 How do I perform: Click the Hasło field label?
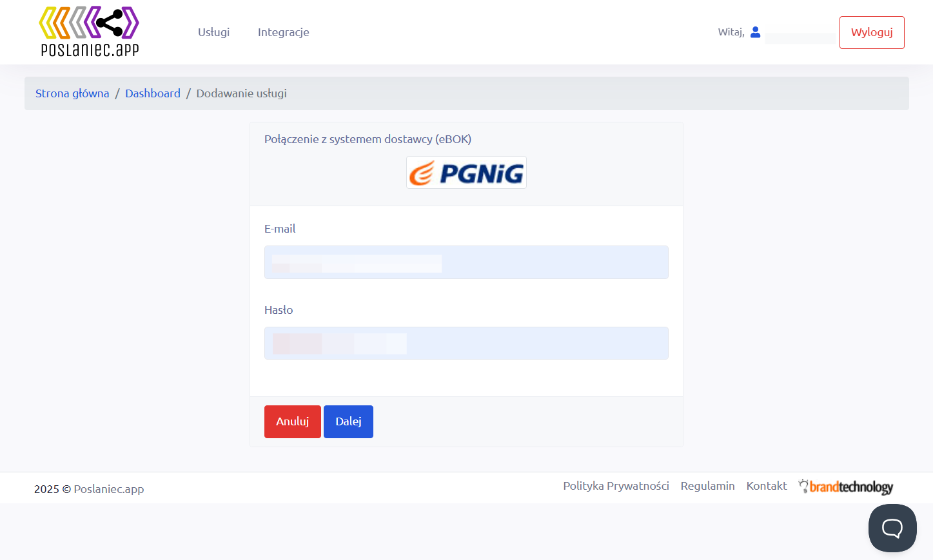(279, 310)
